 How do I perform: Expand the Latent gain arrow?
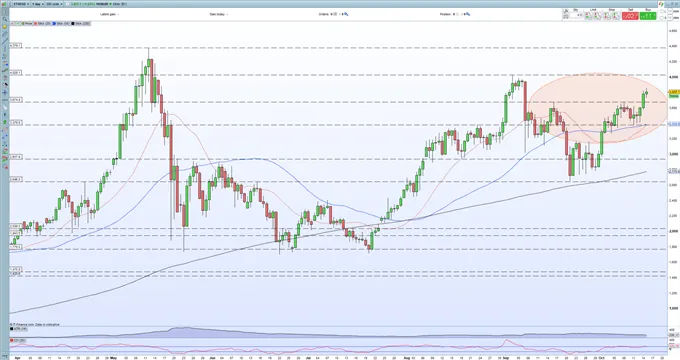[118, 14]
